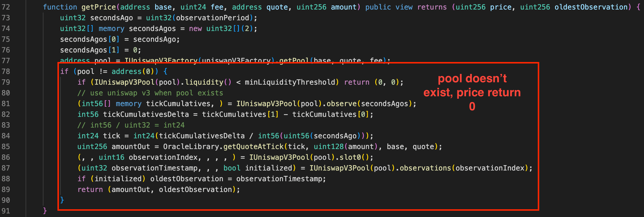Select the minLiquidityThreshold variable
Image resolution: width=644 pixels, height=217 pixels.
[x=290, y=82]
